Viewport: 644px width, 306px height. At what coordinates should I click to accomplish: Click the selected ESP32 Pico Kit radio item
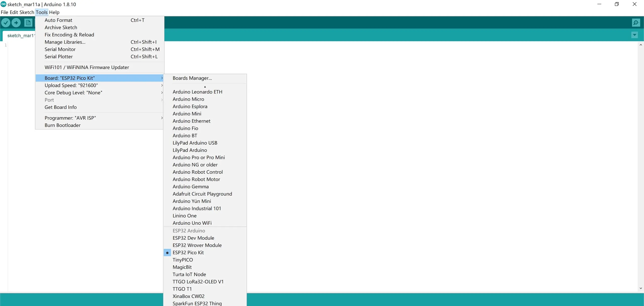205,253
